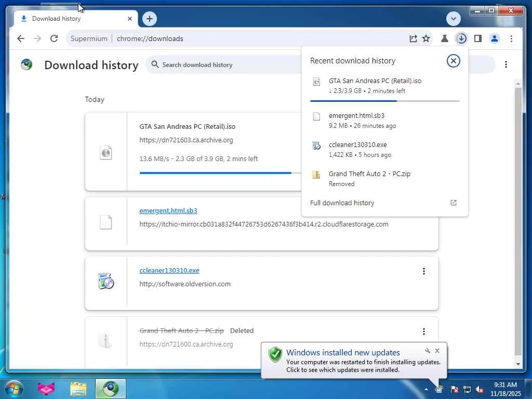Close the Recent download history popup
The width and height of the screenshot is (532, 399).
[x=453, y=61]
